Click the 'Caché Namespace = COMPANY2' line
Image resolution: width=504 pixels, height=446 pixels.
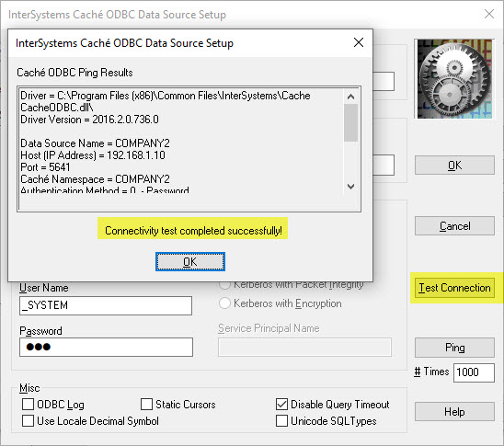pyautogui.click(x=95, y=179)
